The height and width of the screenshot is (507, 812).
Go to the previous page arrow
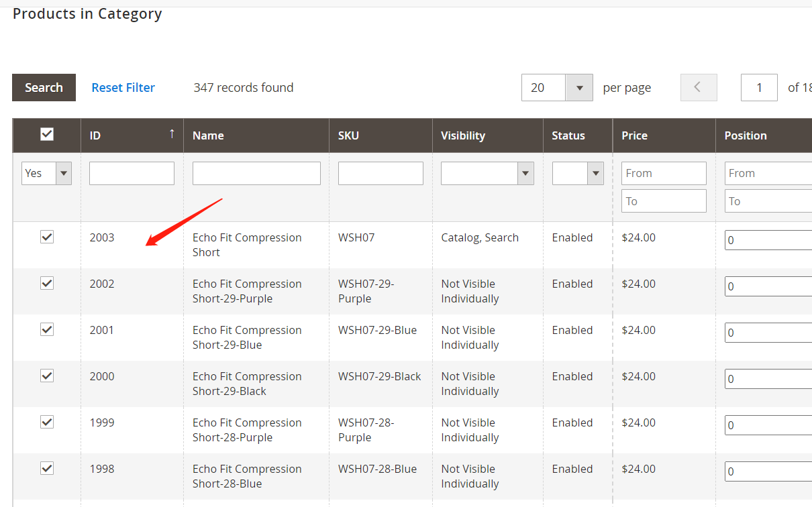pos(699,88)
